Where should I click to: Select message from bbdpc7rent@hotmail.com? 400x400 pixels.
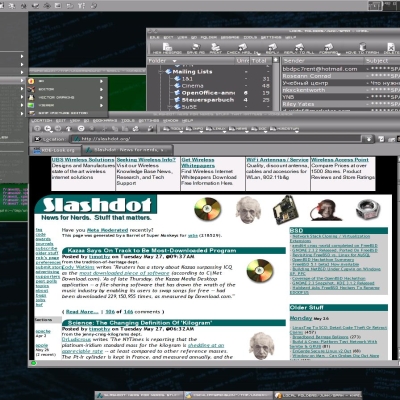pyautogui.click(x=341, y=69)
